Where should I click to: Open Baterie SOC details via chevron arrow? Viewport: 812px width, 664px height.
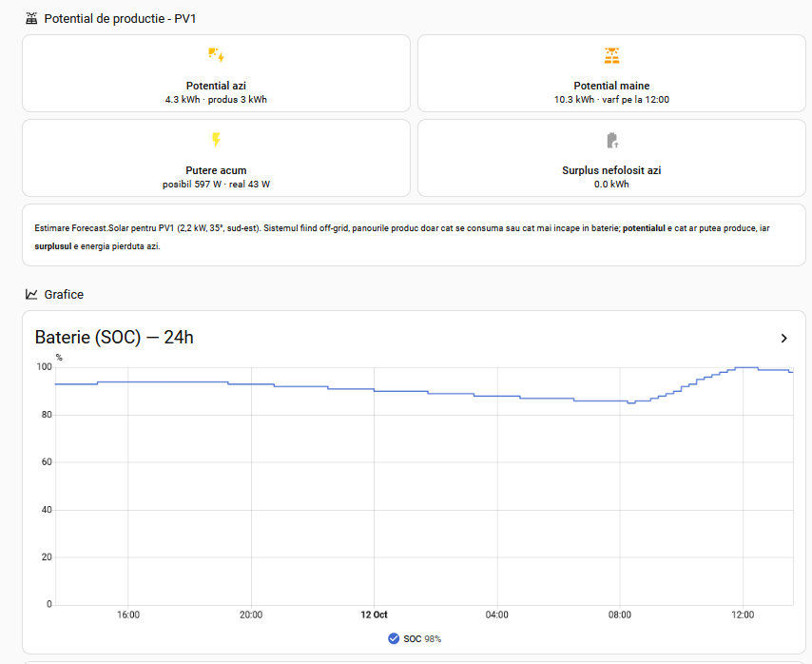tap(784, 339)
